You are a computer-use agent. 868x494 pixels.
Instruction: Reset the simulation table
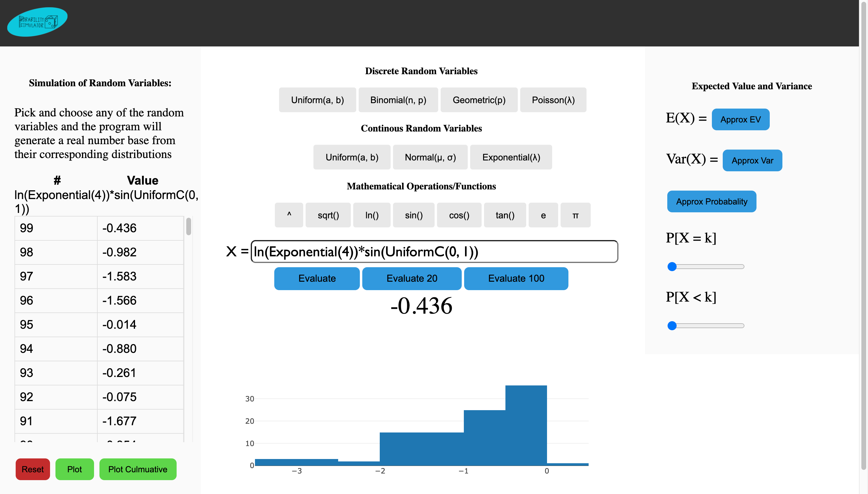(x=33, y=469)
